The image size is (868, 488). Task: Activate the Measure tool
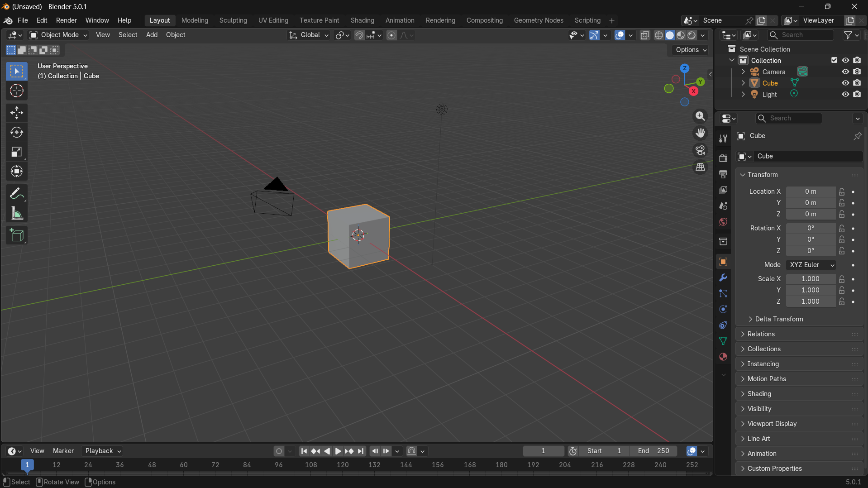tap(16, 213)
